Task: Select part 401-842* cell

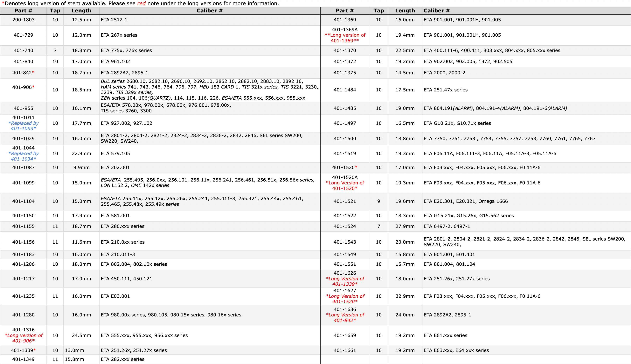Action: (24, 73)
